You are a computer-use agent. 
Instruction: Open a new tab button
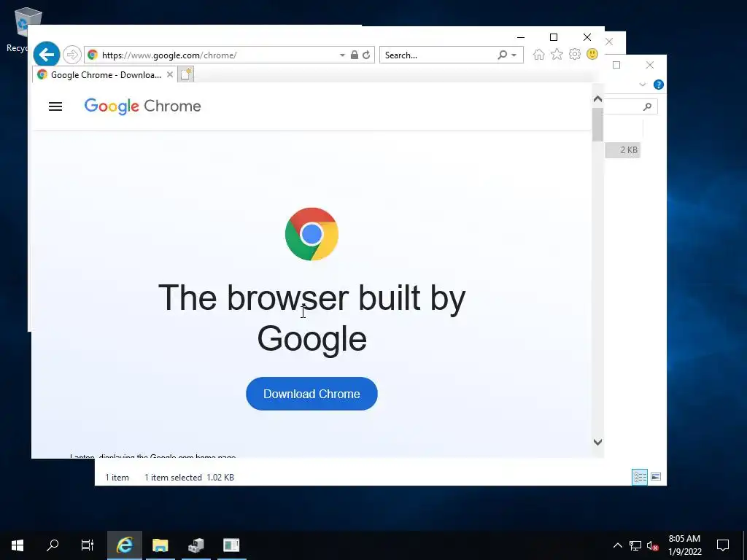186,75
